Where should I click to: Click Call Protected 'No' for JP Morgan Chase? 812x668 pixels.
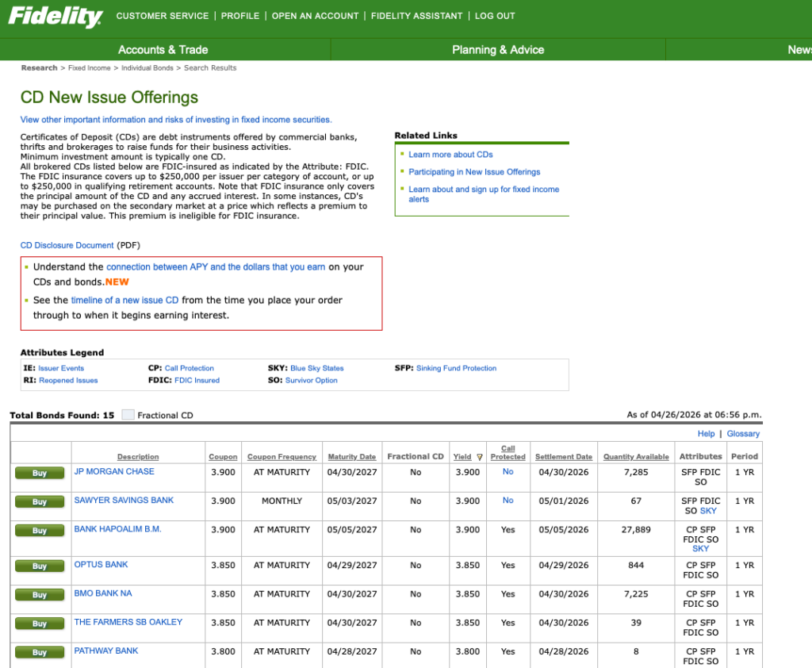tap(507, 471)
